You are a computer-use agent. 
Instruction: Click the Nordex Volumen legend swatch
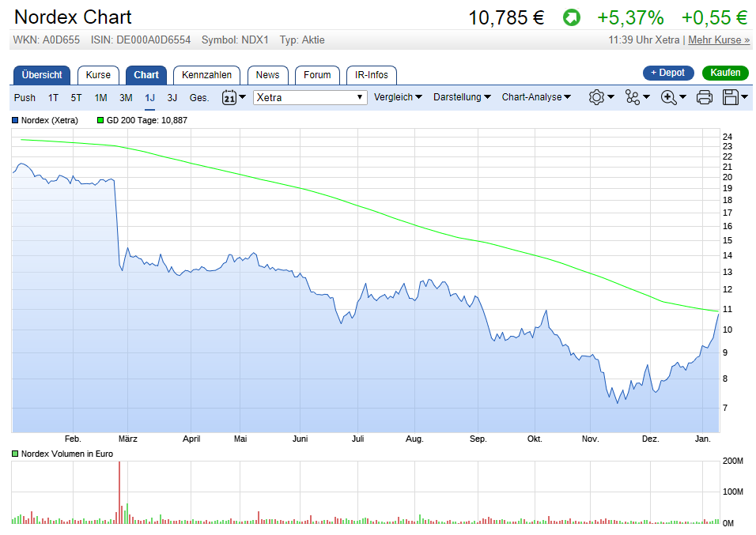pos(16,454)
